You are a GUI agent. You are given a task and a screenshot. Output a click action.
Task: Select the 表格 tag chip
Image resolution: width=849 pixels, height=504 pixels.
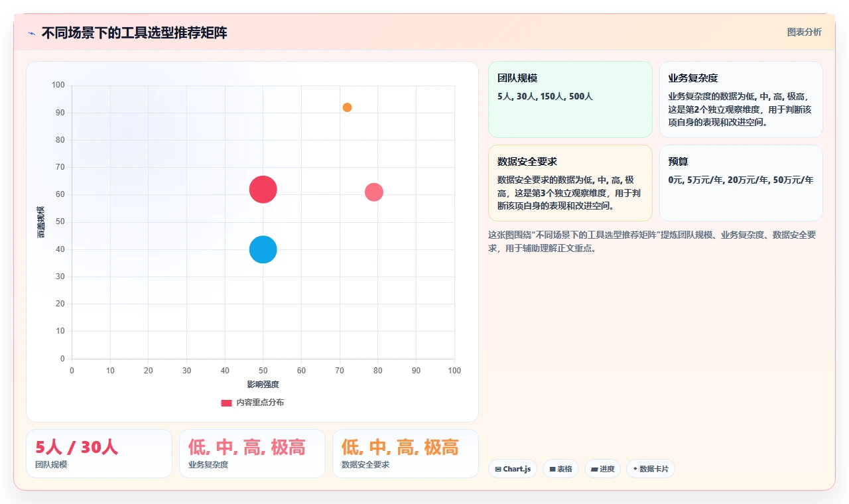coord(560,469)
